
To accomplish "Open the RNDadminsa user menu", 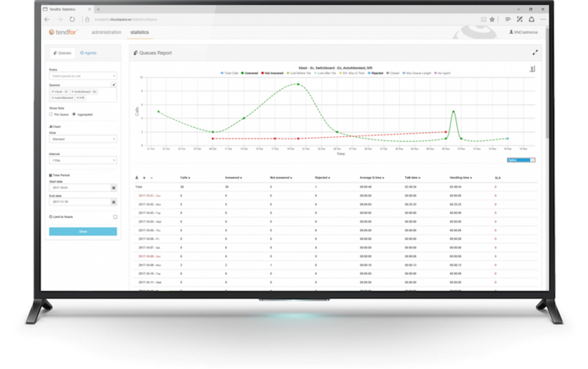I will tap(523, 32).
